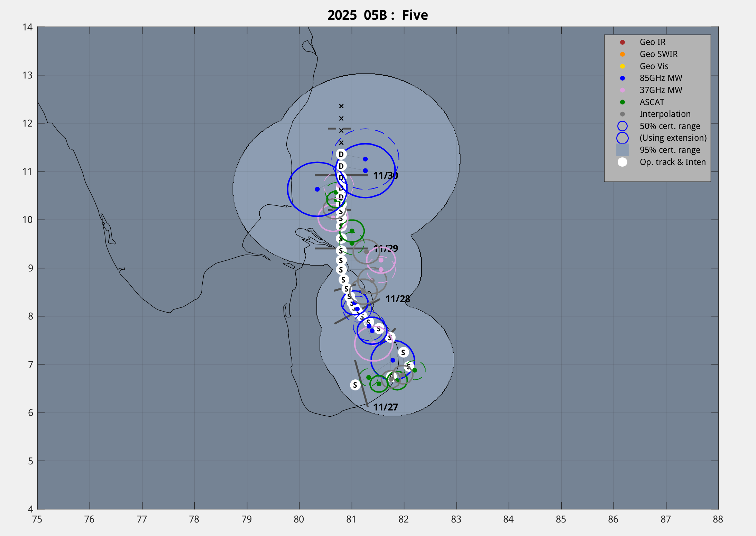Viewport: 756px width, 536px height.
Task: Click the 11/30 date label
Action: (x=385, y=175)
